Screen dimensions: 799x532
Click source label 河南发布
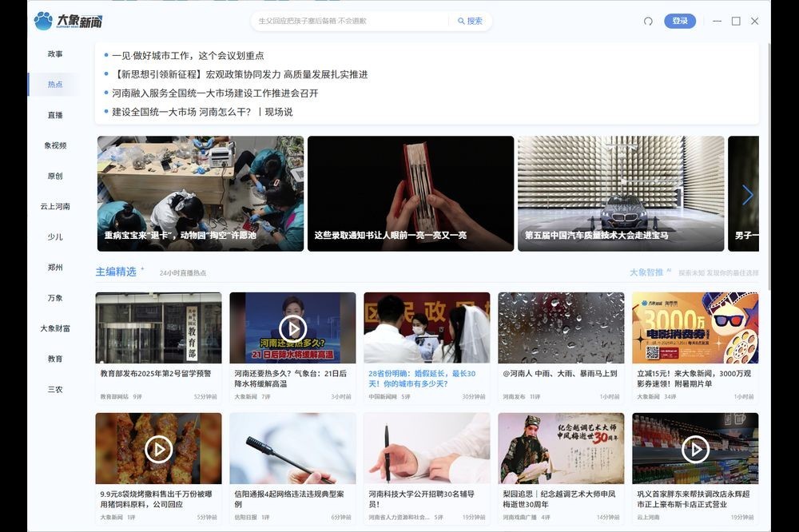(x=514, y=396)
